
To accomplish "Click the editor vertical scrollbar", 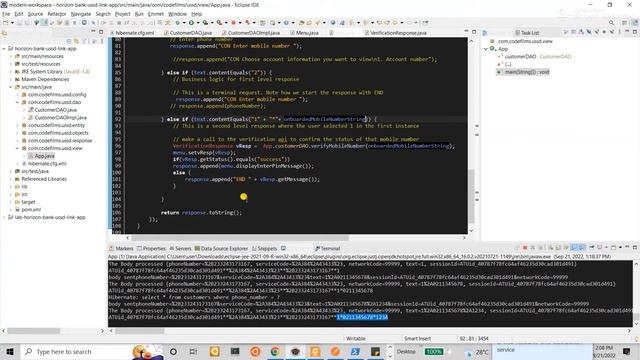I will point(471,195).
